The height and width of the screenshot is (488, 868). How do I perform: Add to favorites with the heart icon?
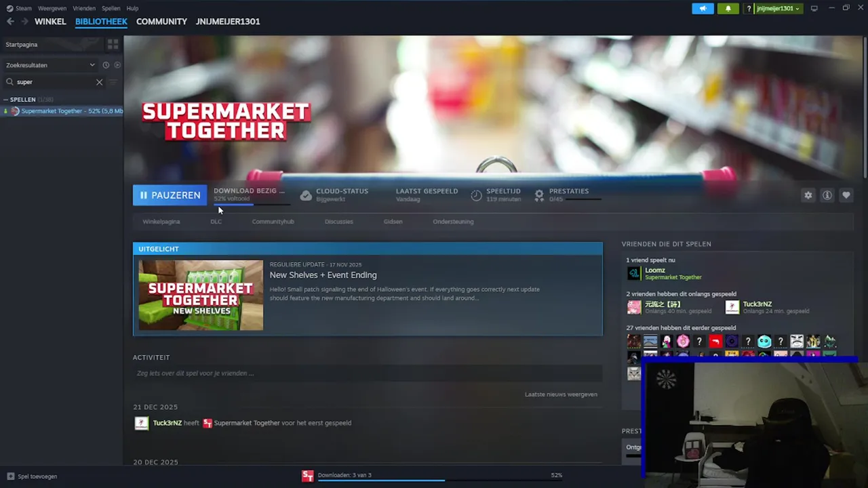pos(846,195)
